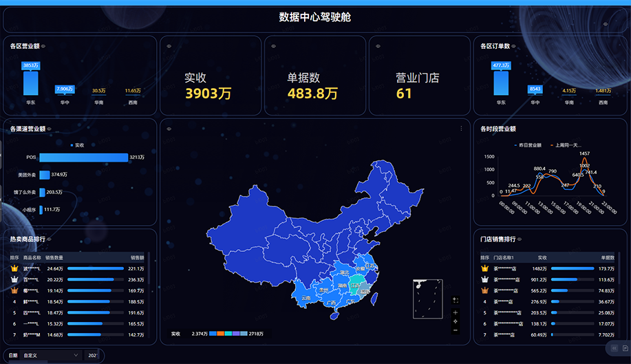Screen dimensions: 631x364
Task: Click the map recenter icon
Action: point(456,321)
